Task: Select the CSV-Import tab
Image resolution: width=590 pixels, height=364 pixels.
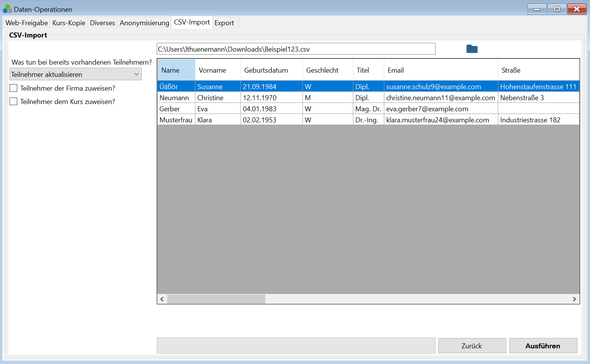Action: point(192,22)
